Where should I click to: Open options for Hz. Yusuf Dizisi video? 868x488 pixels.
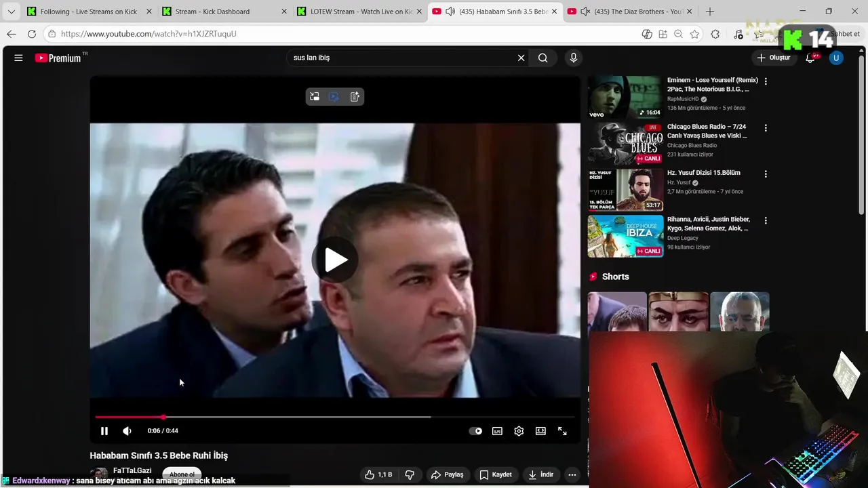[x=766, y=174]
